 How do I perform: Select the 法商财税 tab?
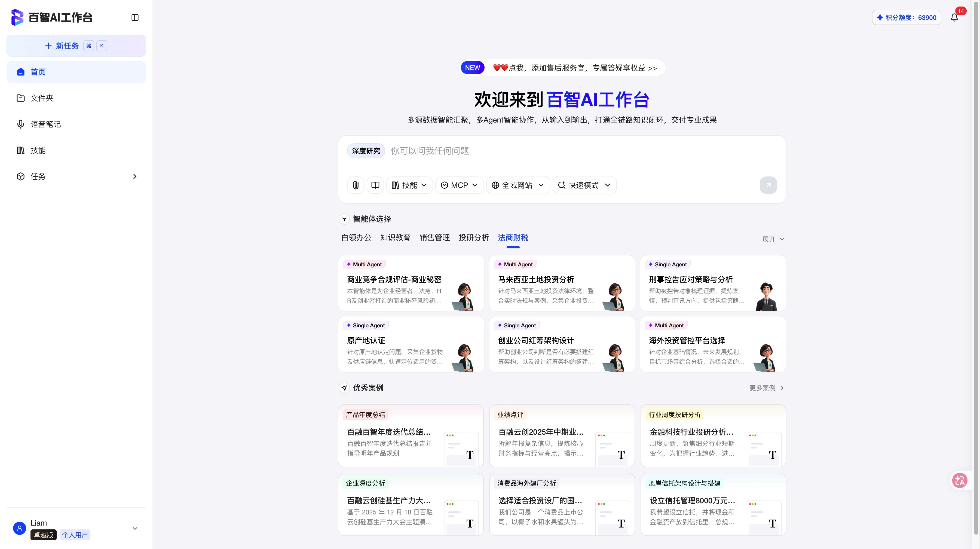[x=513, y=238]
